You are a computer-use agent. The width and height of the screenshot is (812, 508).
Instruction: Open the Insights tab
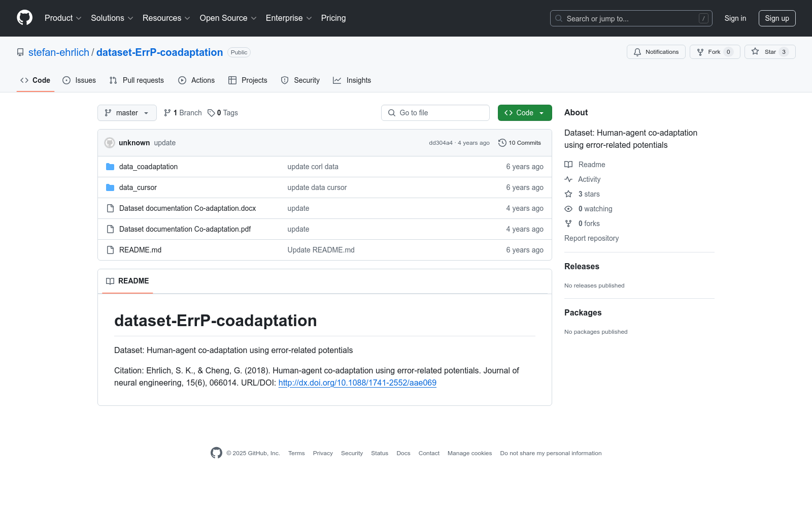(352, 80)
